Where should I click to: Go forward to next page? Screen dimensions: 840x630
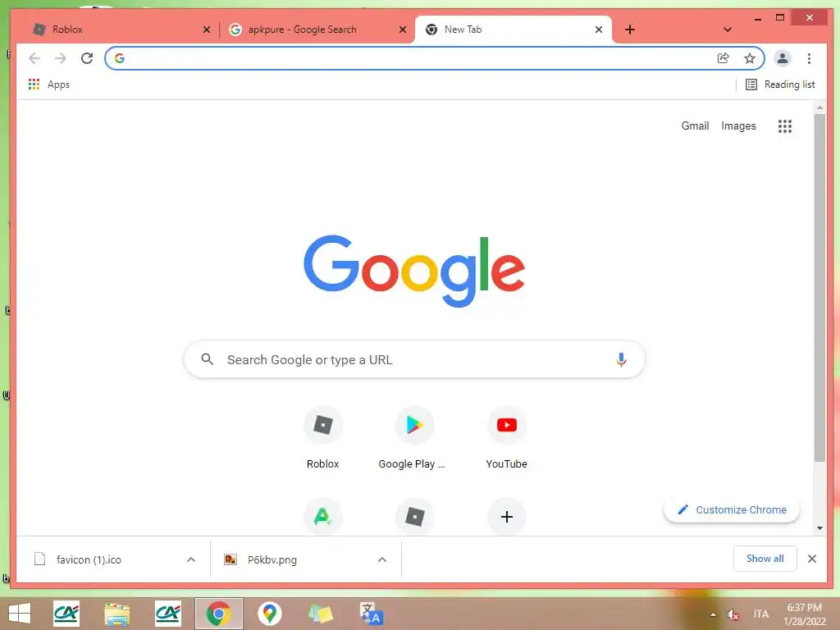61,58
